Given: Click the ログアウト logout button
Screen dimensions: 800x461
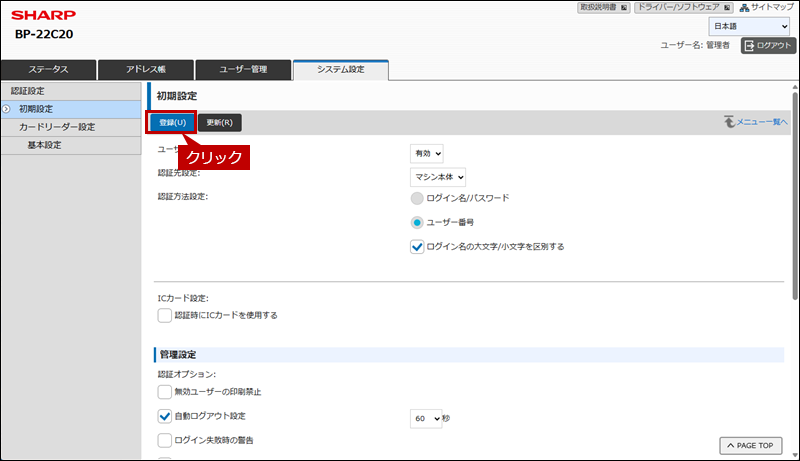Looking at the screenshot, I should click(x=767, y=45).
